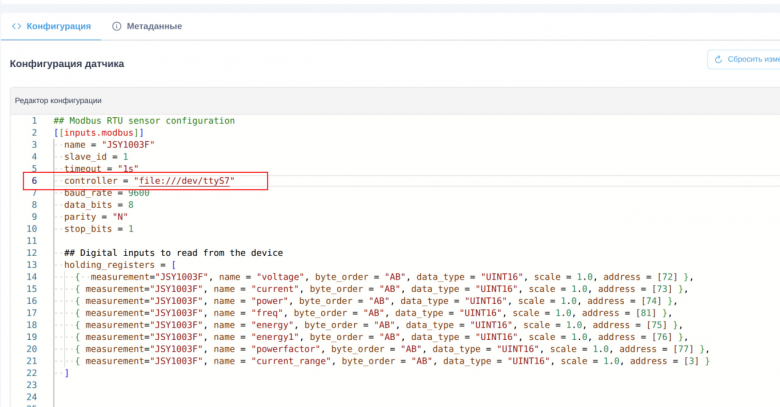Click the "energy1" register entry line
This screenshot has width=780, height=407.
click(382, 337)
